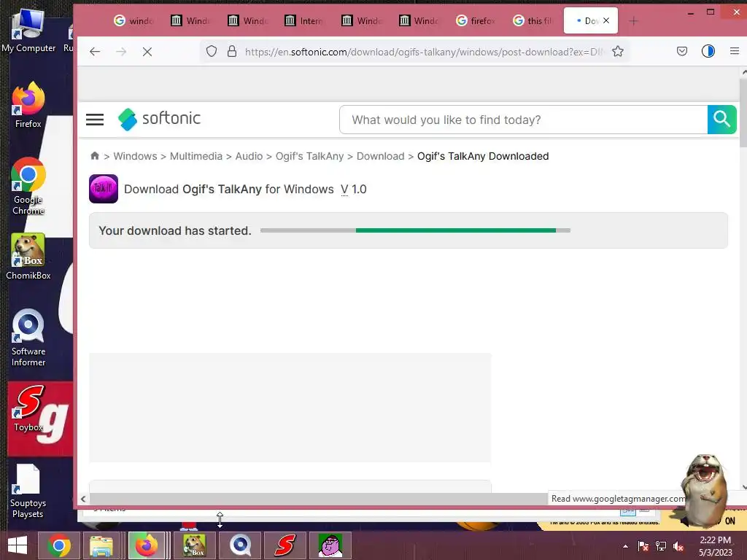
Task: Open the green-shirt character taskbar icon
Action: pyautogui.click(x=330, y=545)
